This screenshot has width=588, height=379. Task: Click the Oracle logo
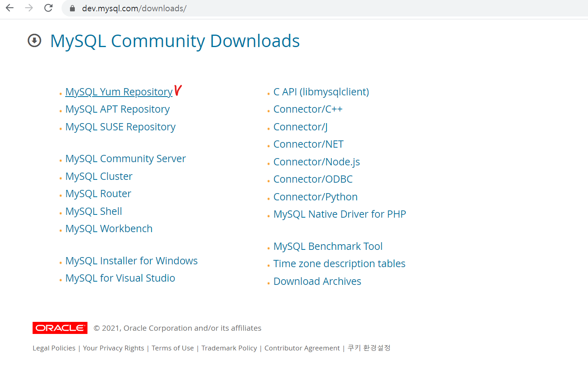[x=60, y=328]
